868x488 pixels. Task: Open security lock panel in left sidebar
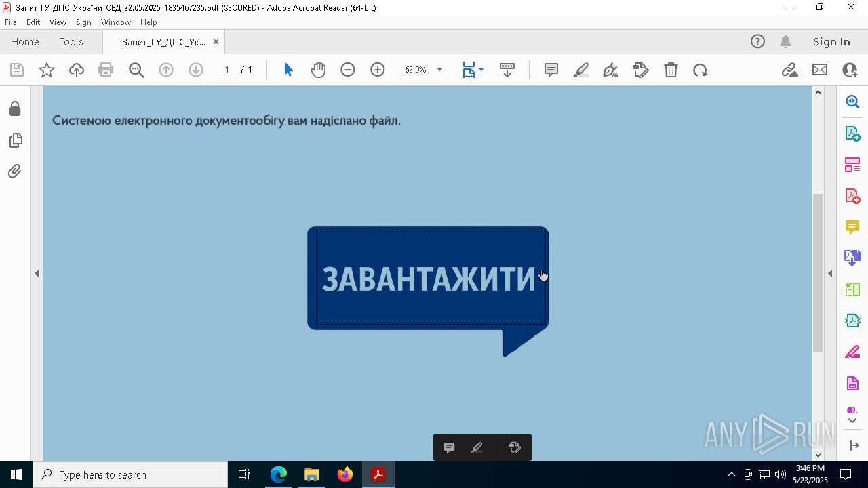click(x=15, y=109)
